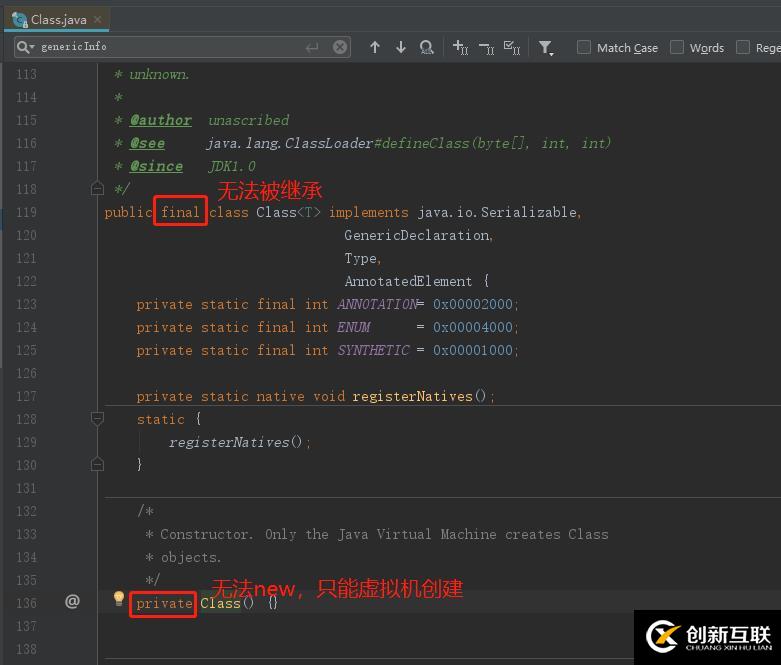The height and width of the screenshot is (665, 781).
Task: Click the private Class() constructor name
Action: [x=221, y=603]
